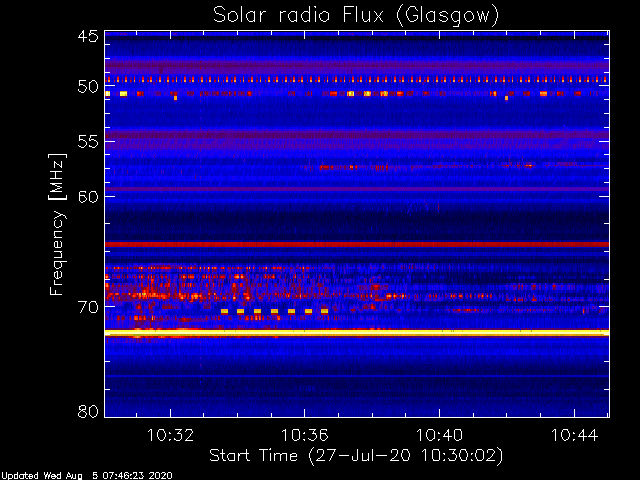Click the 55 frequency tick label
Screen dimensions: 640x480
(88, 142)
